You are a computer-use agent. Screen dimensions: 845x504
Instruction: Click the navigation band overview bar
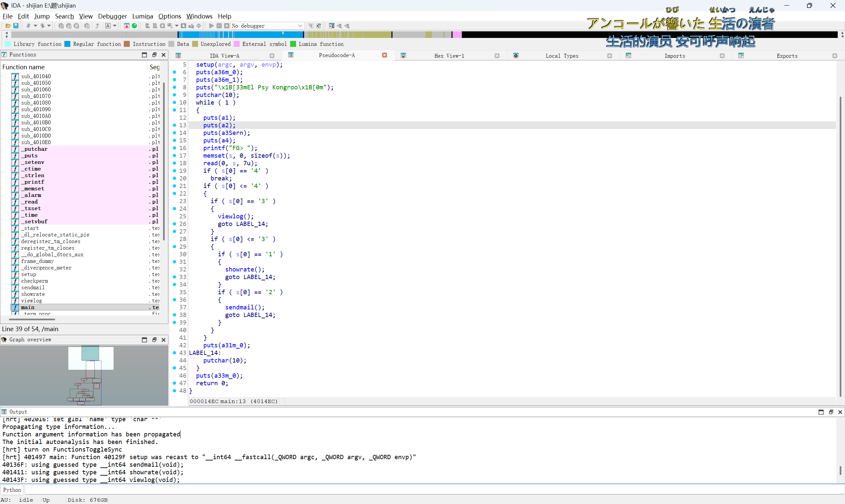click(x=425, y=34)
